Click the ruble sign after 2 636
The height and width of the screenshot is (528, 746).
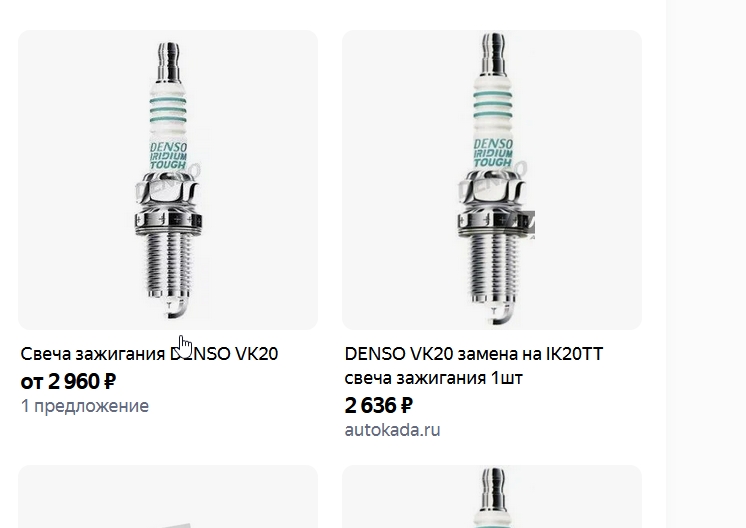coord(407,406)
